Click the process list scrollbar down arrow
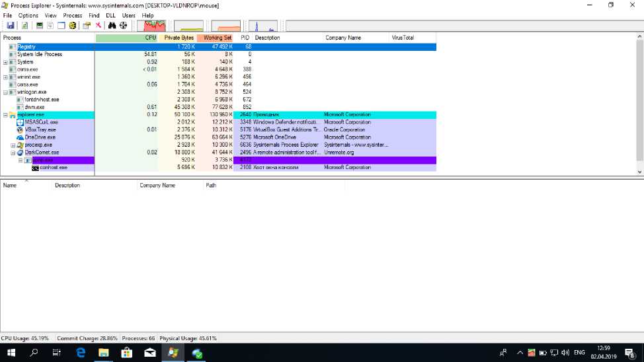Viewport: 644px width, 362px height. (639, 172)
